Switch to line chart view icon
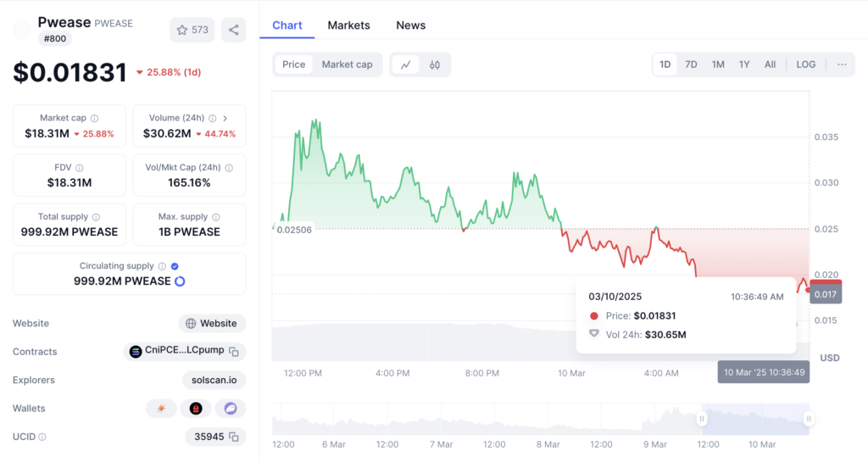 click(406, 64)
